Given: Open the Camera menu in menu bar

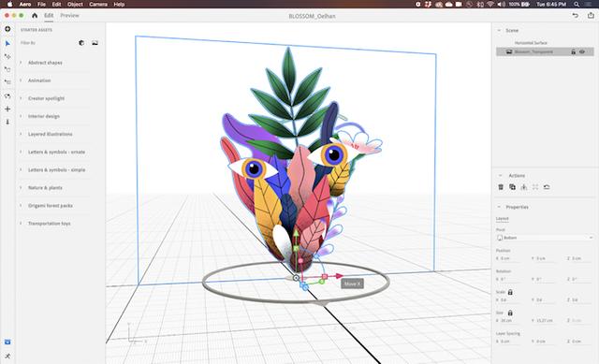Looking at the screenshot, I should (98, 4).
